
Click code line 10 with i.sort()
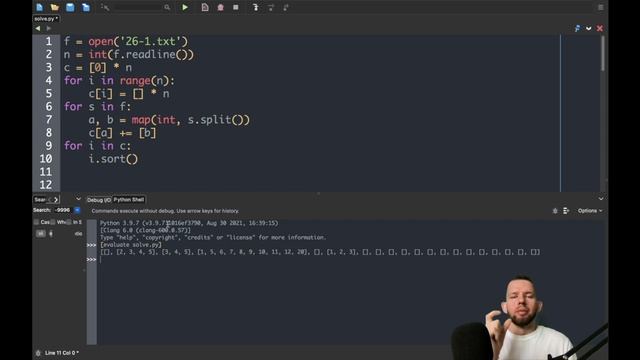[x=113, y=159]
